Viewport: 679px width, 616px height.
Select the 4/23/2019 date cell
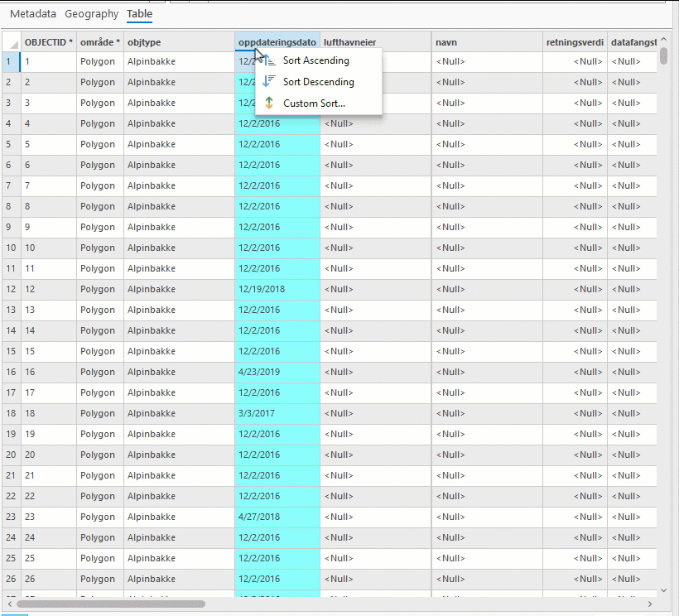pyautogui.click(x=277, y=372)
